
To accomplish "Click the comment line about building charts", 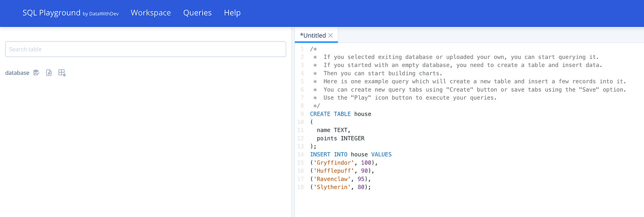I will click(x=378, y=73).
